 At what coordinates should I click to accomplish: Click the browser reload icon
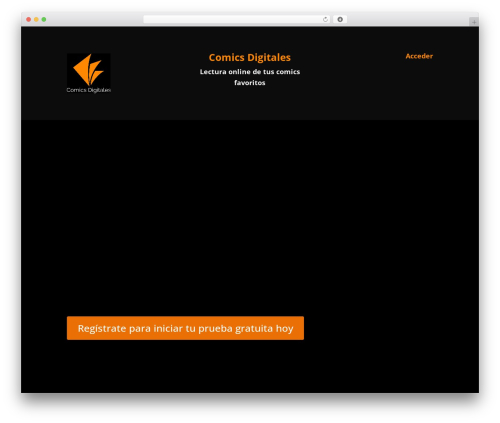tap(325, 19)
